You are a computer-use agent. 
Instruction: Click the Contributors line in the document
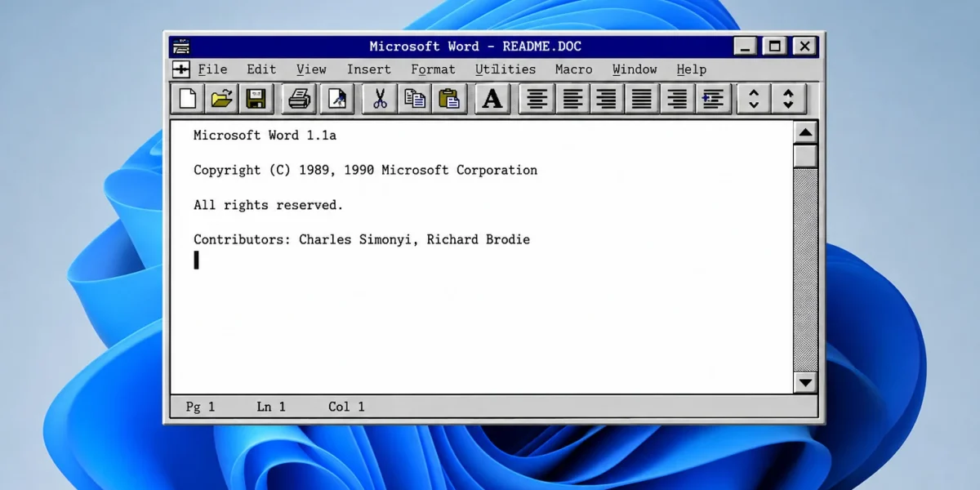click(362, 240)
